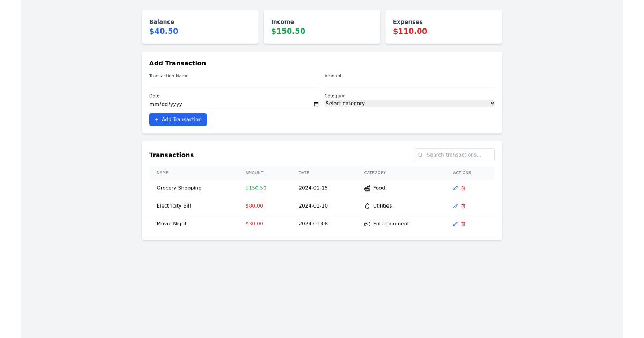Screen dimensions: 644x338
Task: Select the edit pencil for Electricity Bill
Action: (455, 205)
